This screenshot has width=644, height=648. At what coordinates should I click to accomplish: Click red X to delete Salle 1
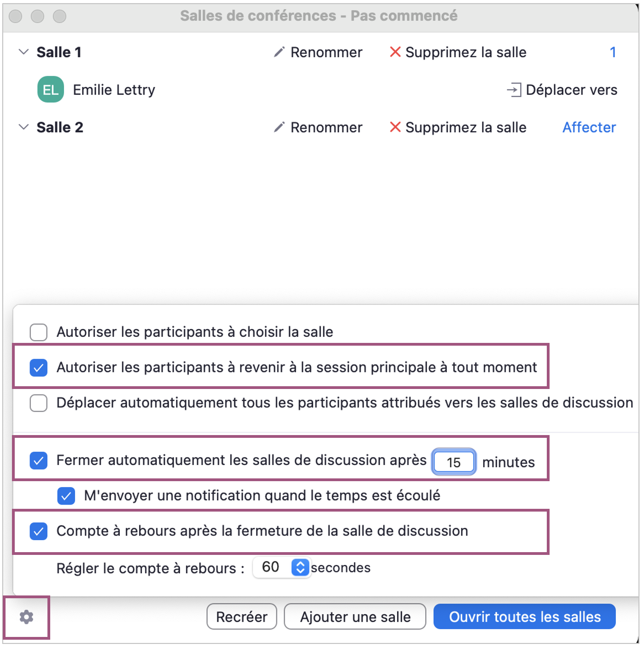395,52
